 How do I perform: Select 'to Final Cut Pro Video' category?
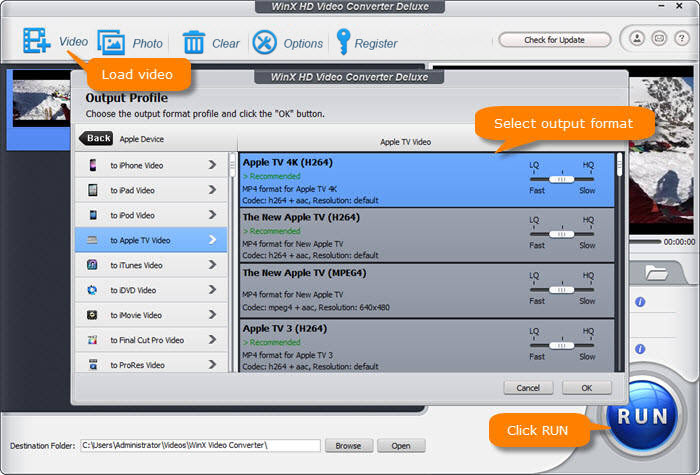[151, 340]
